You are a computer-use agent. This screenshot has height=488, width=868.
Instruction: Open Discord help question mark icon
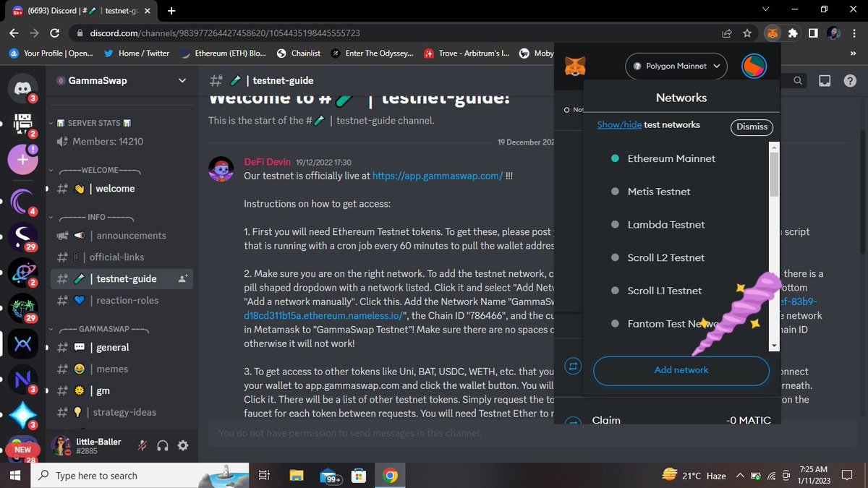pos(851,81)
